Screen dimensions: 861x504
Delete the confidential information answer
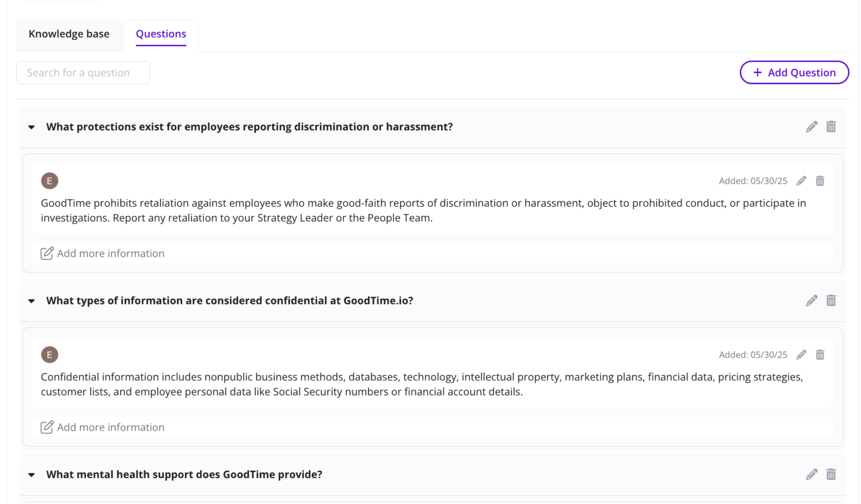coord(820,354)
